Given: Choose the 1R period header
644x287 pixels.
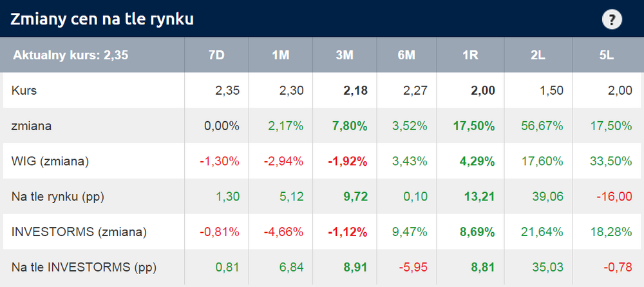Looking at the screenshot, I should point(471,55).
